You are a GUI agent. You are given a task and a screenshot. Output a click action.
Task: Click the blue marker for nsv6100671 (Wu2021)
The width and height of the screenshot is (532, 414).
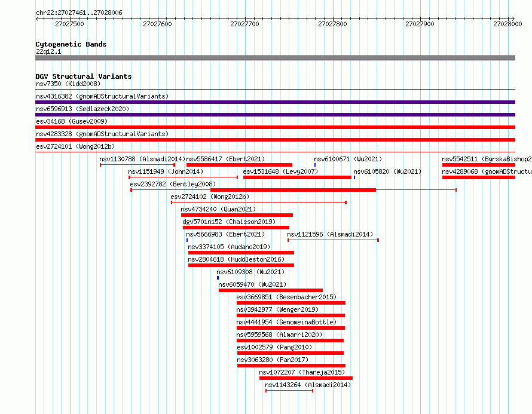[315, 165]
